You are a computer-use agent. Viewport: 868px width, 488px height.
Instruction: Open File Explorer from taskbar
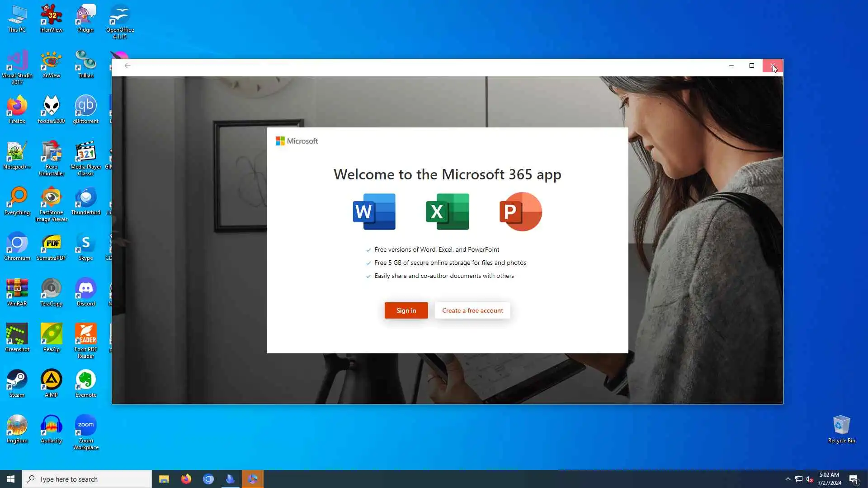(164, 479)
